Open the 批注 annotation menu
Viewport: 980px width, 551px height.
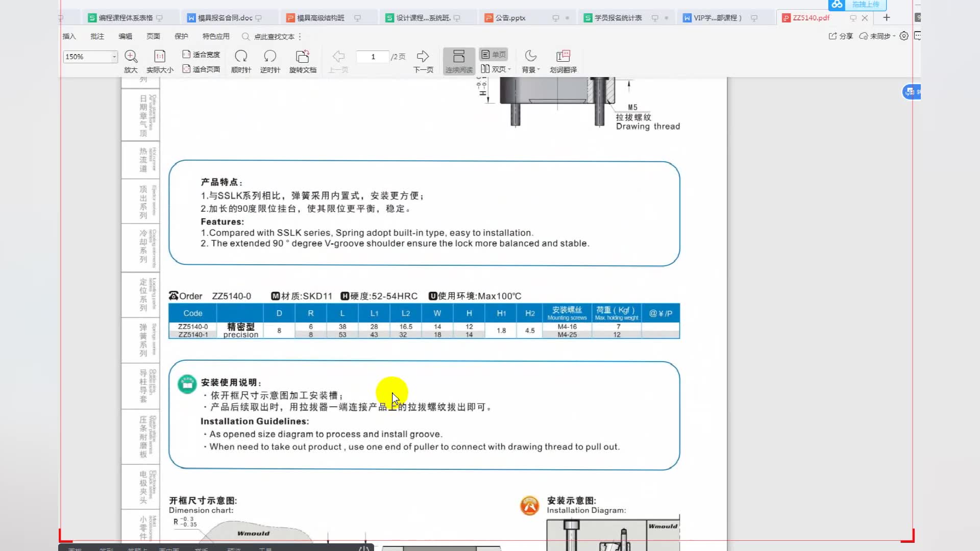97,36
